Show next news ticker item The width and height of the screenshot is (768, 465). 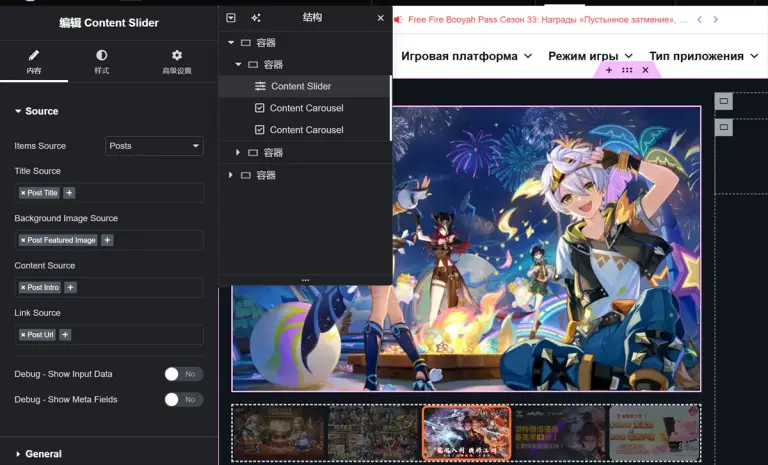(716, 20)
